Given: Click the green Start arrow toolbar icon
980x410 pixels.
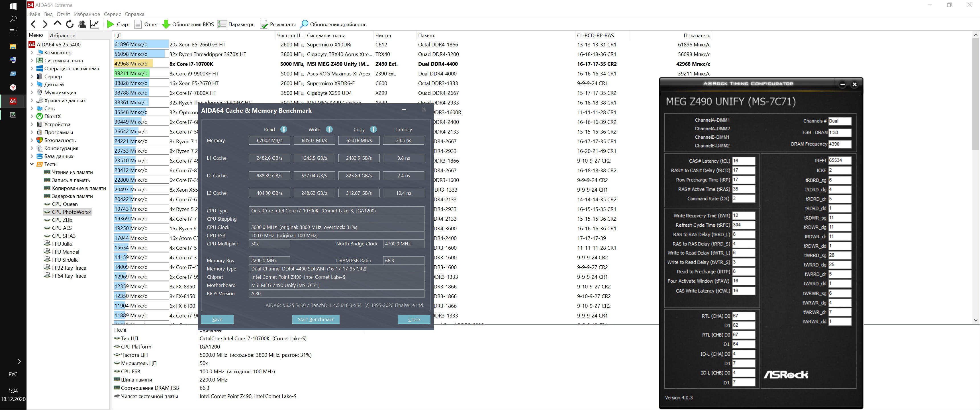Looking at the screenshot, I should [110, 24].
